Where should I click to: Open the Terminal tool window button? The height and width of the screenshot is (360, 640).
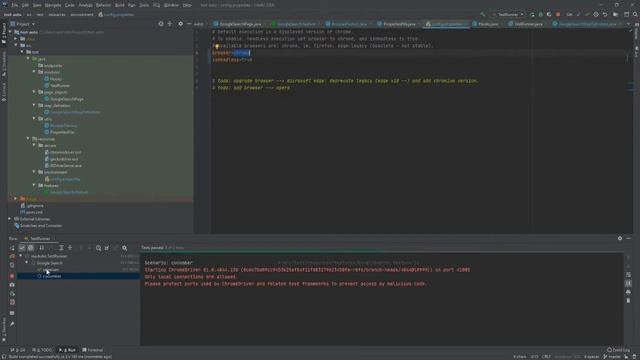click(93, 350)
